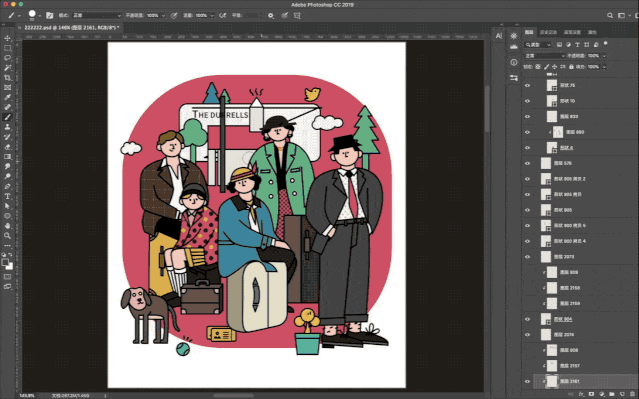Hide the layer named 图层 576

coord(527,163)
